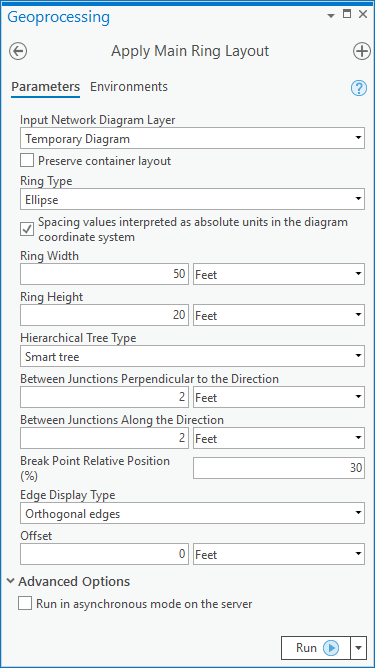The height and width of the screenshot is (668, 375).
Task: Toggle auto-hide of Geoprocessing pane
Action: [347, 14]
